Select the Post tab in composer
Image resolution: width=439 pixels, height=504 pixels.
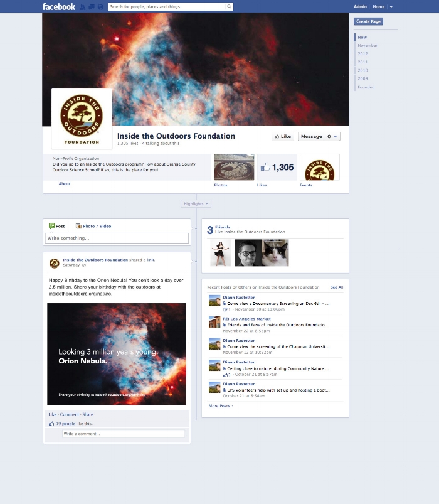[57, 226]
